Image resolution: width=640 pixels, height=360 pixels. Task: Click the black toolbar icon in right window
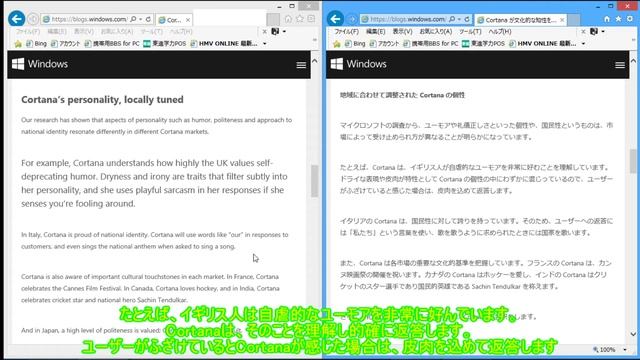click(x=594, y=31)
